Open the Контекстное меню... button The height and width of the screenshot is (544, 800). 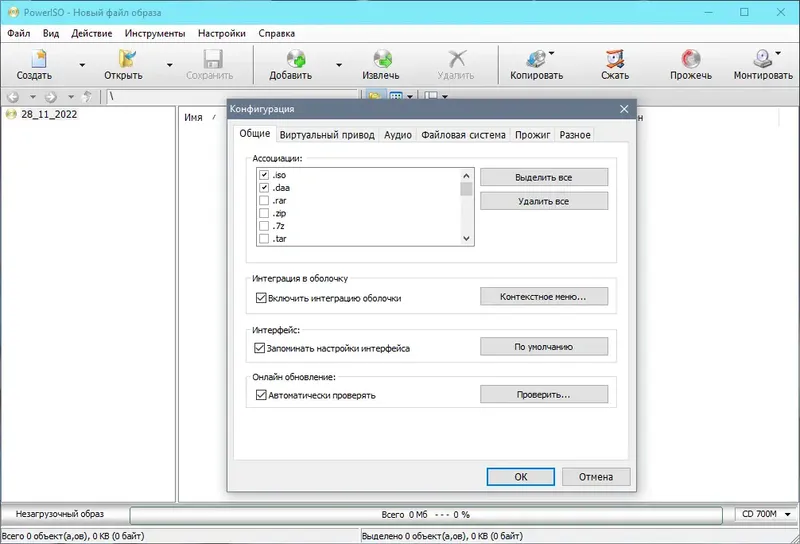pyautogui.click(x=544, y=296)
